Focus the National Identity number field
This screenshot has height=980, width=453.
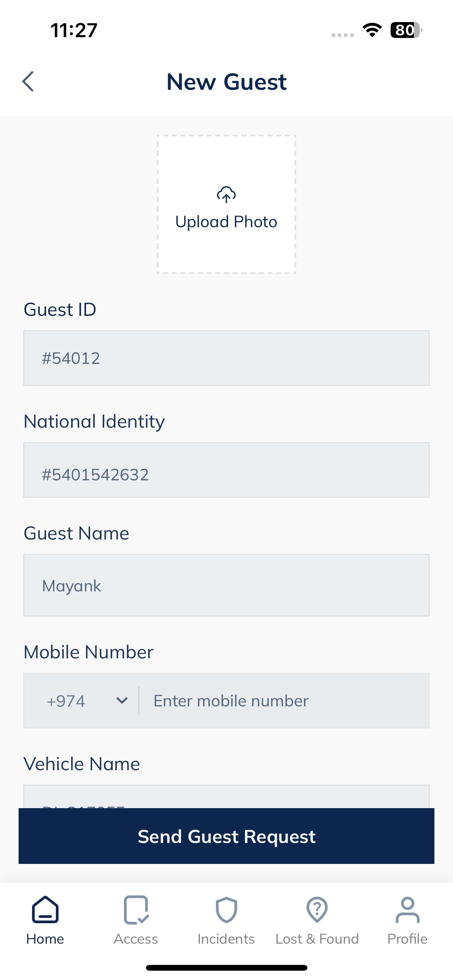(226, 470)
